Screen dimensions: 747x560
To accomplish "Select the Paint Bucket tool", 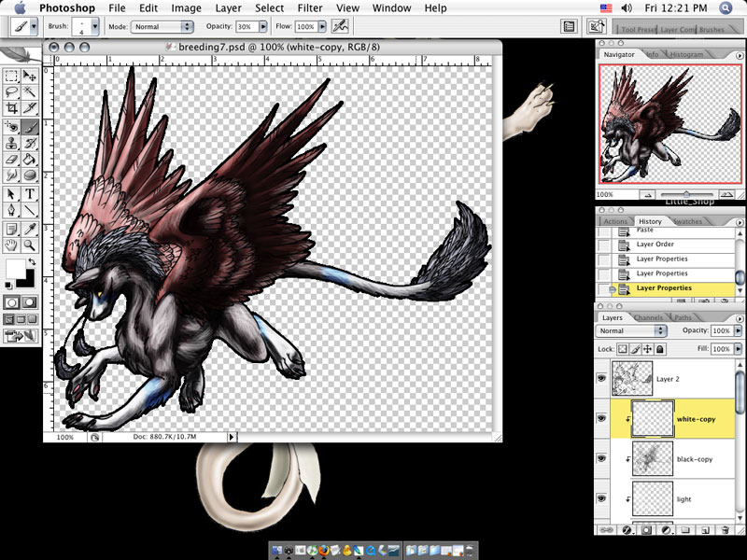I will tap(30, 159).
